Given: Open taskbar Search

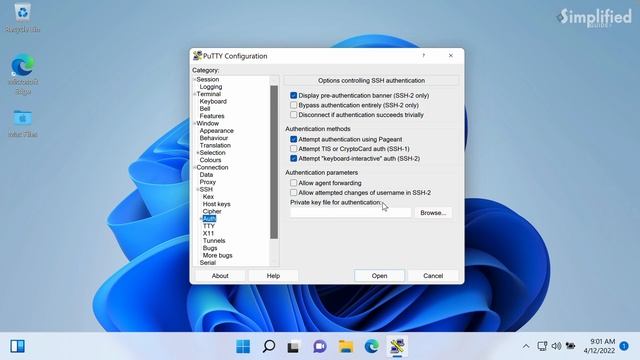Looking at the screenshot, I should pos(269,347).
